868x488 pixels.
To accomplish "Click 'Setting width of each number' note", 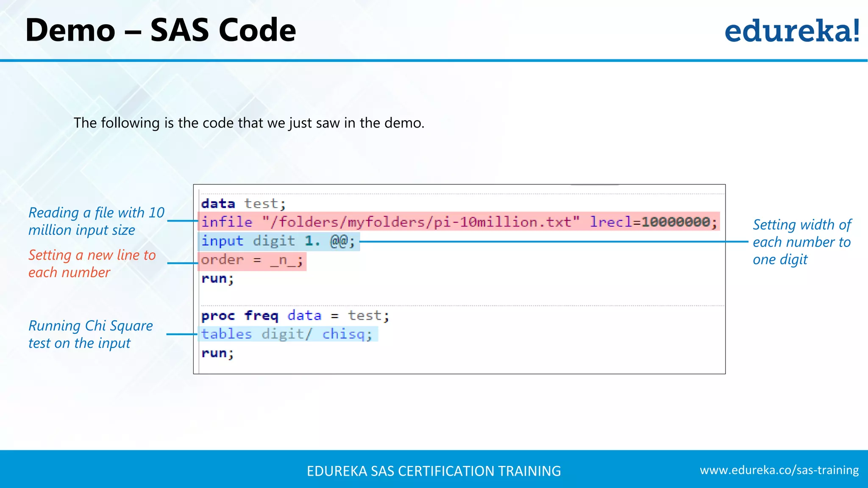I will 801,242.
